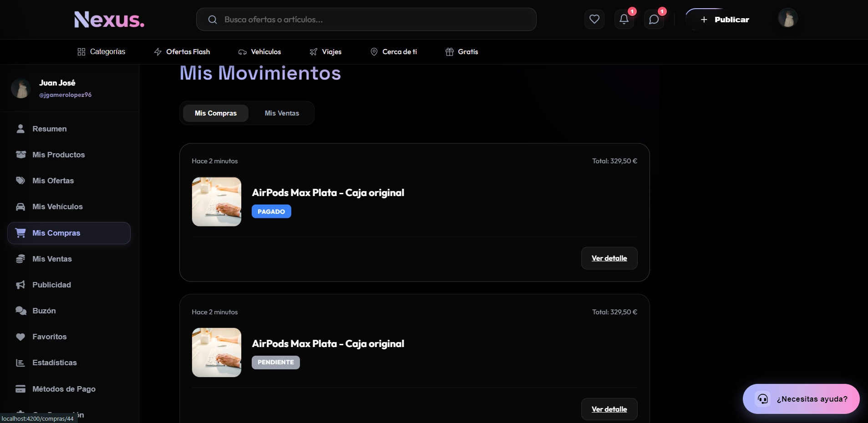Click the Categorías grid icon
This screenshot has width=868, height=423.
pyautogui.click(x=81, y=52)
